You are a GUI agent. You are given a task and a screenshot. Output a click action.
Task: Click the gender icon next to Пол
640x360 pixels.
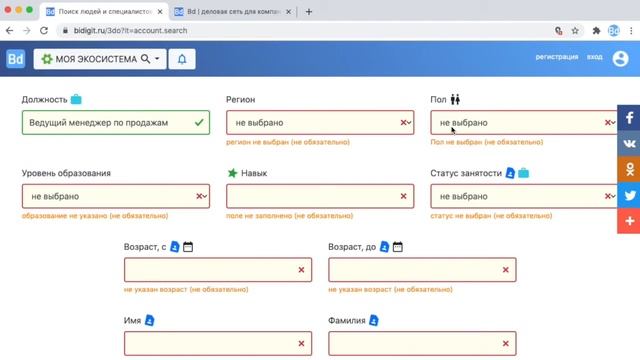coord(456,99)
